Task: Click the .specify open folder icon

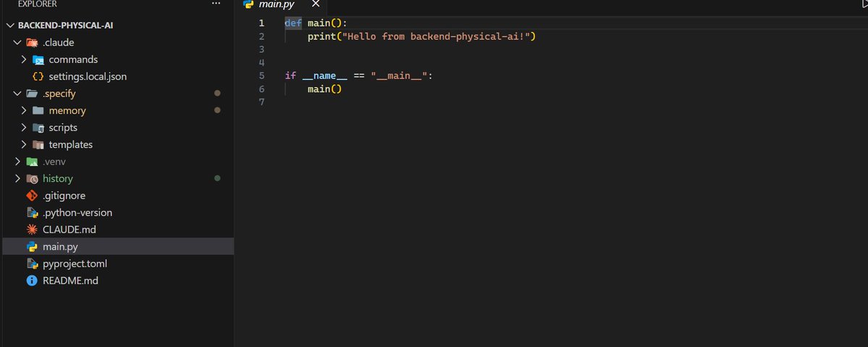Action: (x=32, y=93)
